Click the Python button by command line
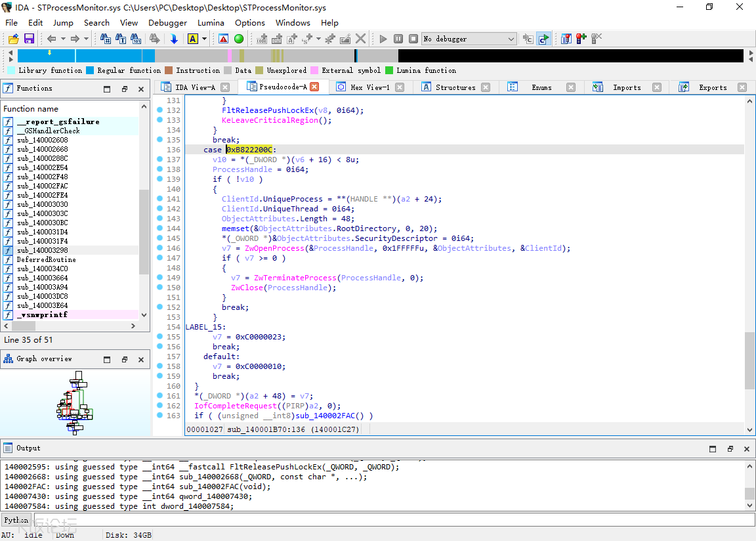The width and height of the screenshot is (756, 541). (x=16, y=519)
